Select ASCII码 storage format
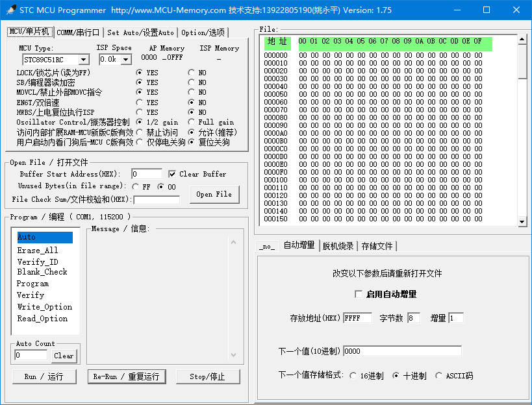This screenshot has width=532, height=405. pyautogui.click(x=438, y=376)
